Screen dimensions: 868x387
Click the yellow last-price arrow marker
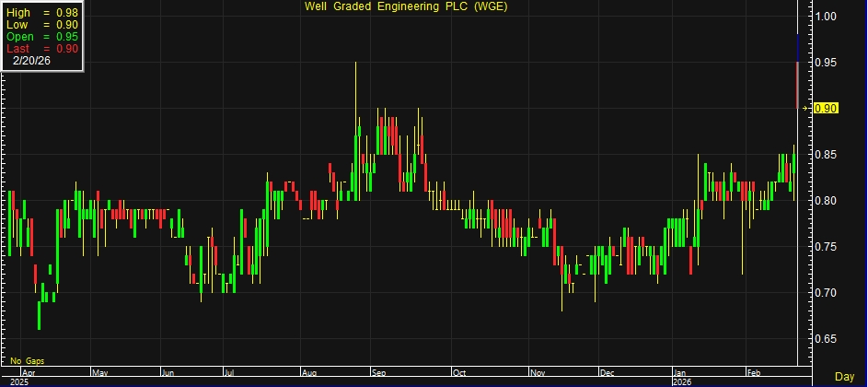click(x=804, y=109)
